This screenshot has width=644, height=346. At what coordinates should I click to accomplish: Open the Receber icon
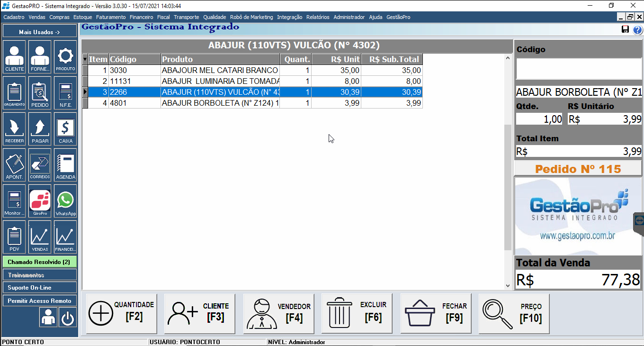point(15,129)
